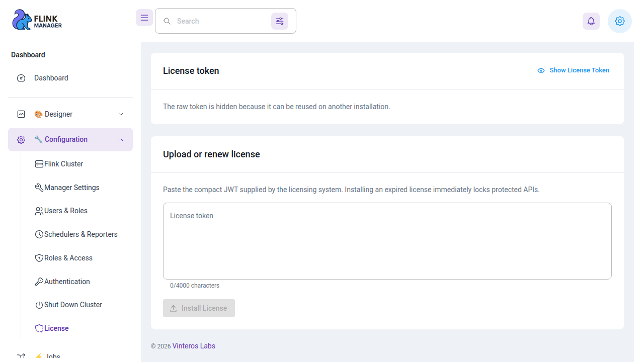This screenshot has width=644, height=362.
Task: Open Authentication settings
Action: click(76, 282)
